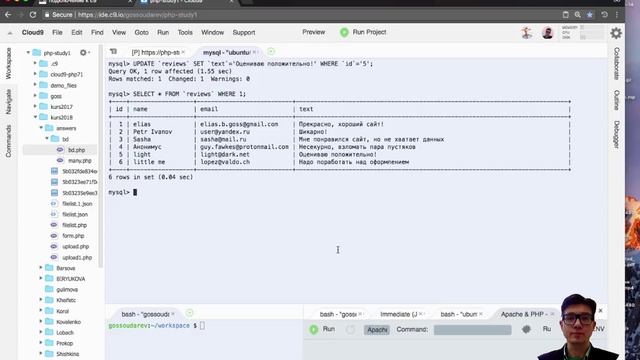Open the Run menu in the menu bar
Image resolution: width=640 pixels, height=360 pixels.
click(163, 32)
